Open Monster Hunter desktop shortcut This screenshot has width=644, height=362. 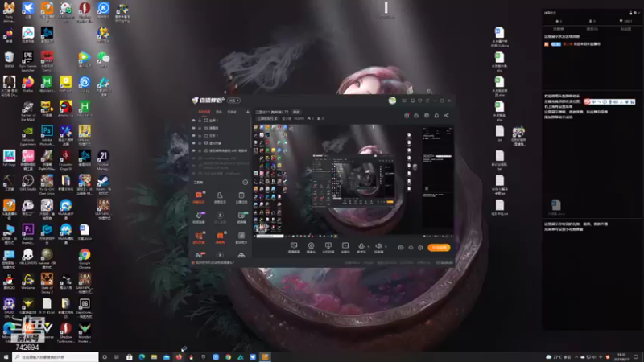point(85,332)
